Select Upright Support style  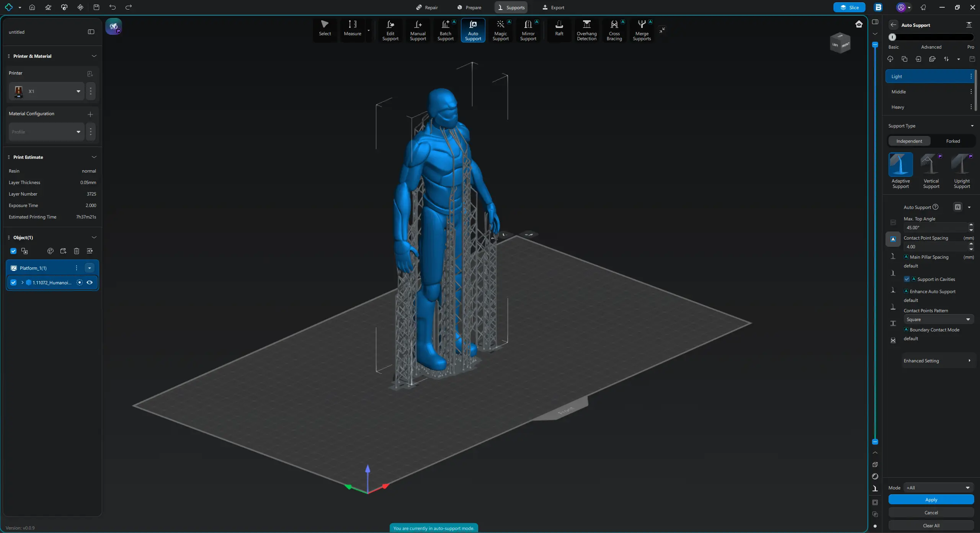tap(962, 171)
